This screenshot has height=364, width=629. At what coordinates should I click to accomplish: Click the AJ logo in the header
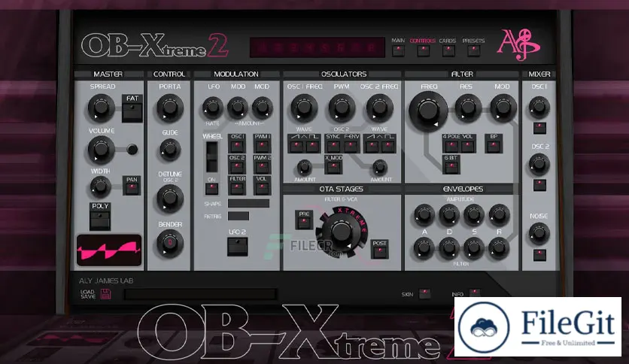518,44
